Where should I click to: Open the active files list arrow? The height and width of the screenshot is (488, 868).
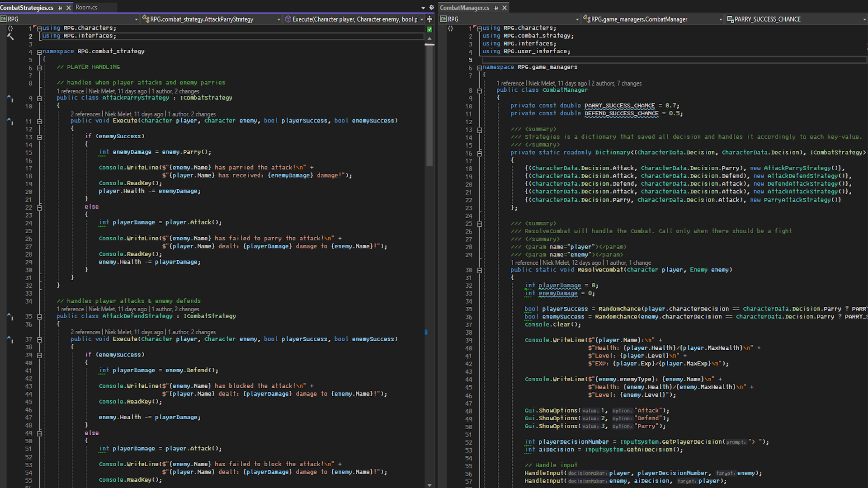[423, 8]
